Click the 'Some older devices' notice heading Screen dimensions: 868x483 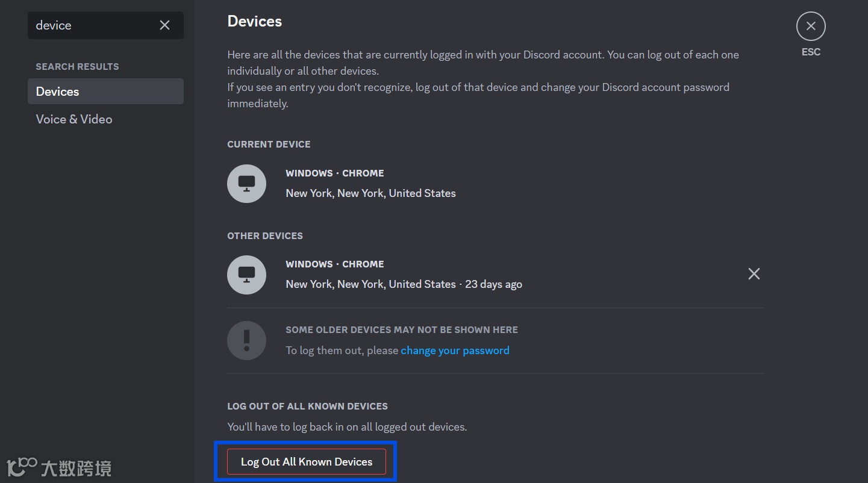click(x=402, y=330)
